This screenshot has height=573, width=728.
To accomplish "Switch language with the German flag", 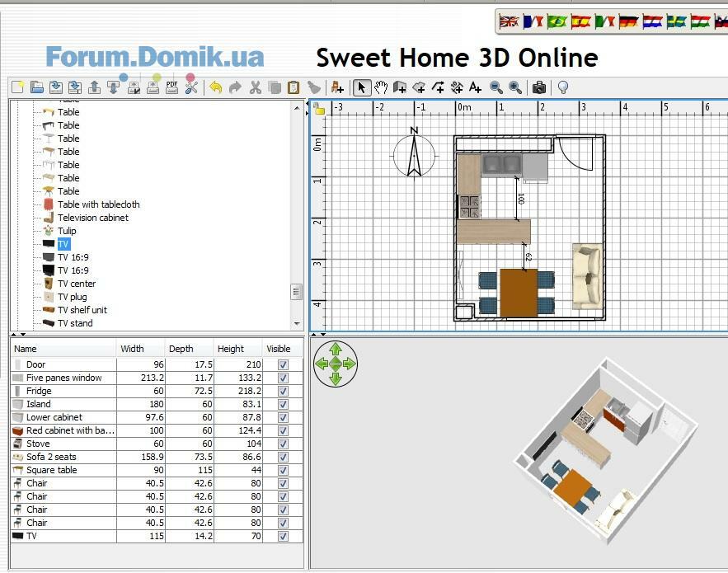I will pyautogui.click(x=628, y=21).
